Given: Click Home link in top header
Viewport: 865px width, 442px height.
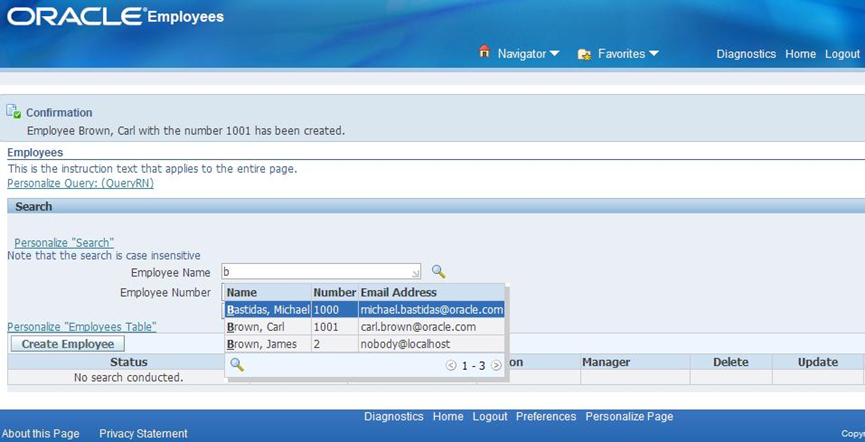Looking at the screenshot, I should click(800, 54).
